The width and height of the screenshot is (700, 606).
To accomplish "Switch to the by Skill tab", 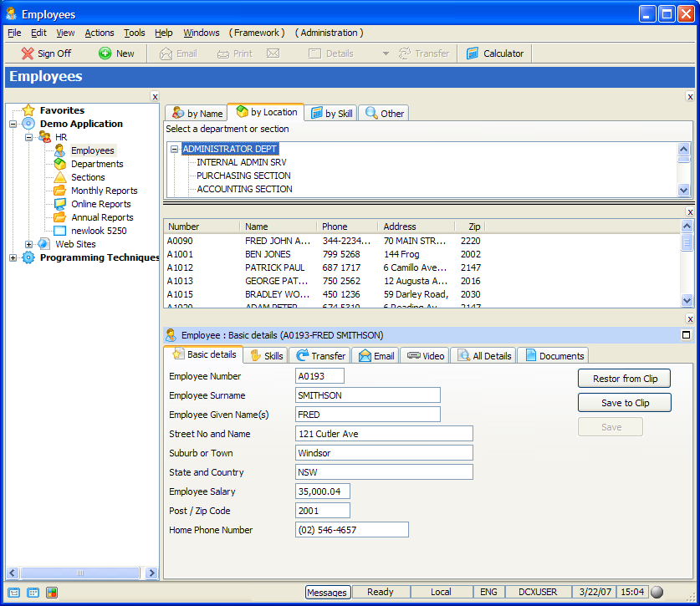I will tap(331, 113).
